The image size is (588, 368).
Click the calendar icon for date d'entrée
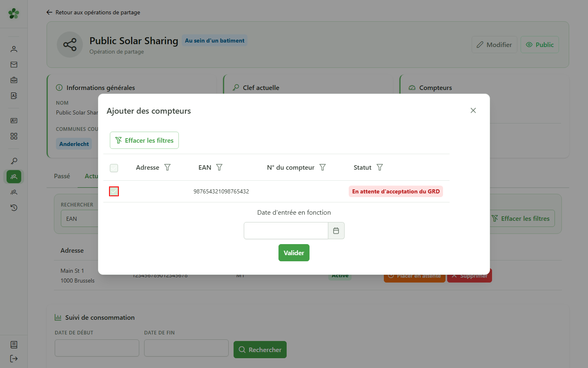pos(336,231)
